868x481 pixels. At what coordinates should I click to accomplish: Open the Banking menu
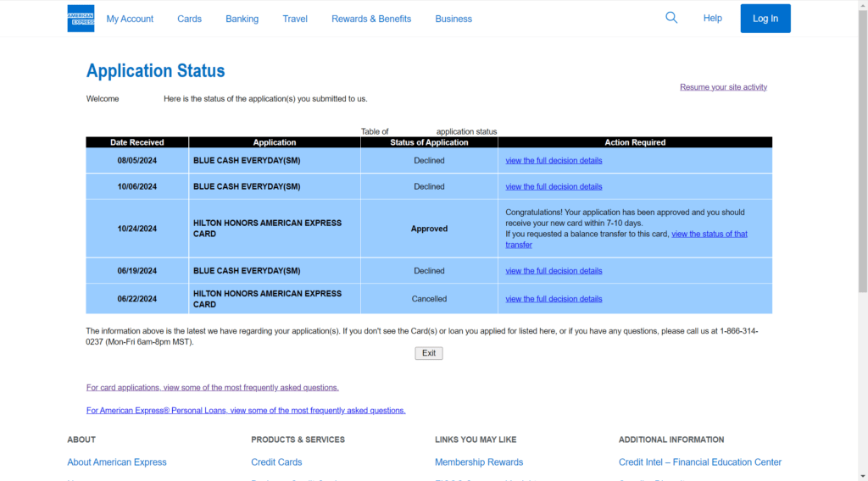242,19
